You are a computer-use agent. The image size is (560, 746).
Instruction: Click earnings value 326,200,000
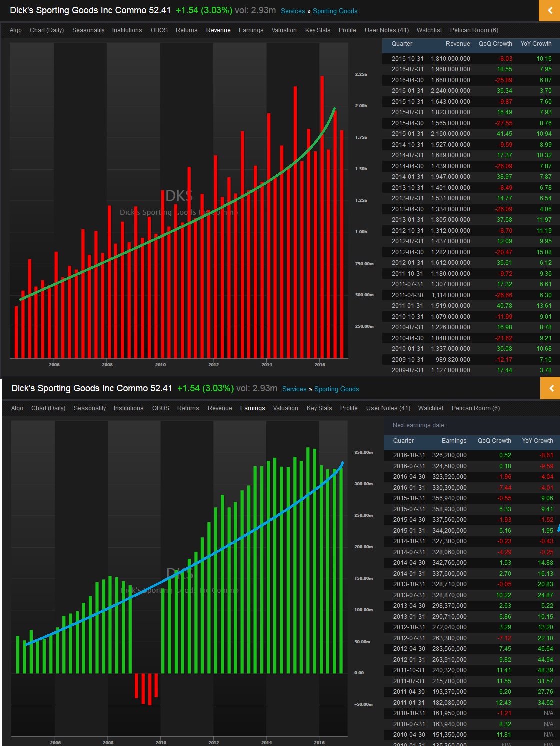449,455
